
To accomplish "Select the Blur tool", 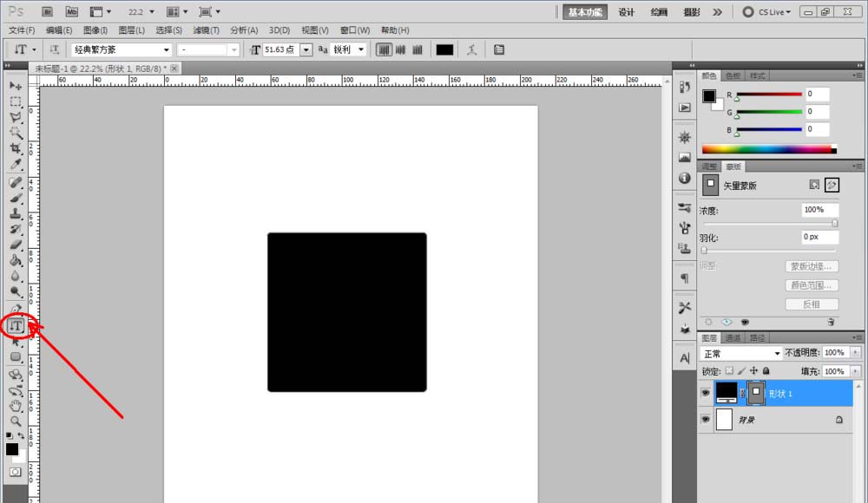I will 16,276.
